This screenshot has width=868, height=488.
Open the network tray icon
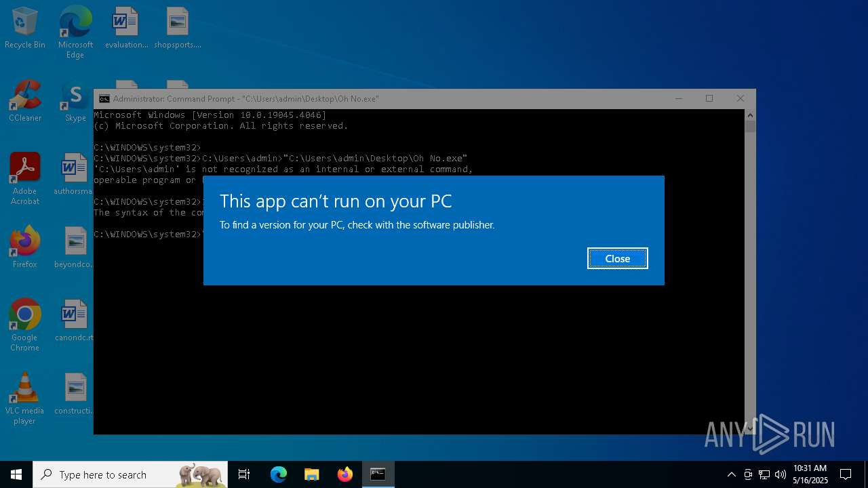(x=764, y=474)
